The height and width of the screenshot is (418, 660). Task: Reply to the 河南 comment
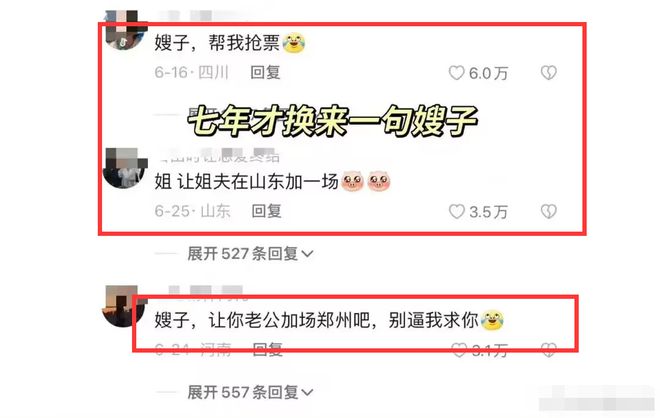pos(267,349)
